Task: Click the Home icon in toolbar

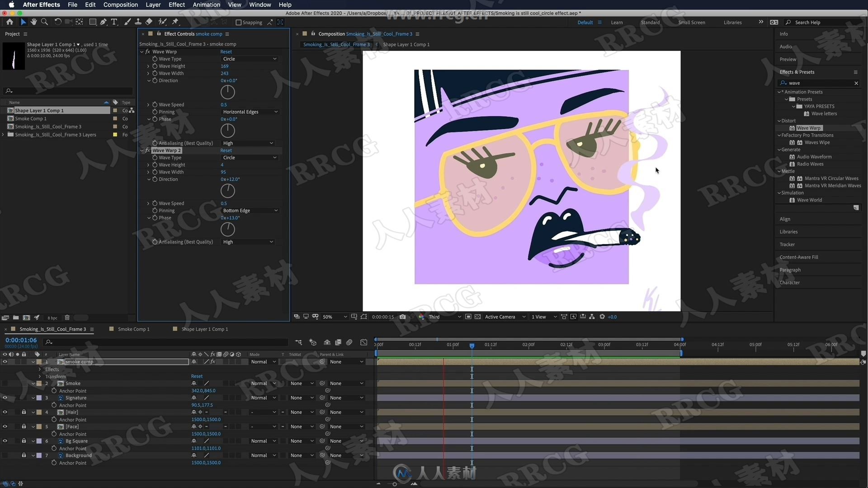Action: pyautogui.click(x=9, y=22)
